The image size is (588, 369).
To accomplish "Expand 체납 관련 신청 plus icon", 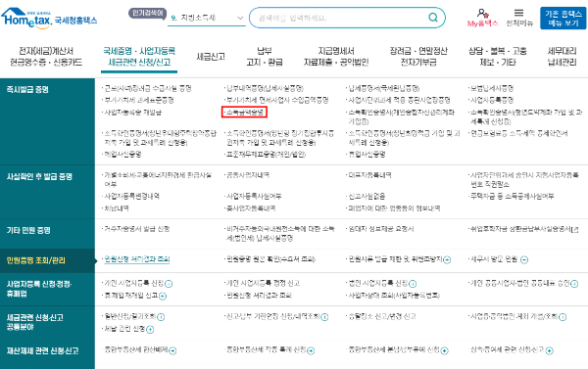I will point(150,329).
